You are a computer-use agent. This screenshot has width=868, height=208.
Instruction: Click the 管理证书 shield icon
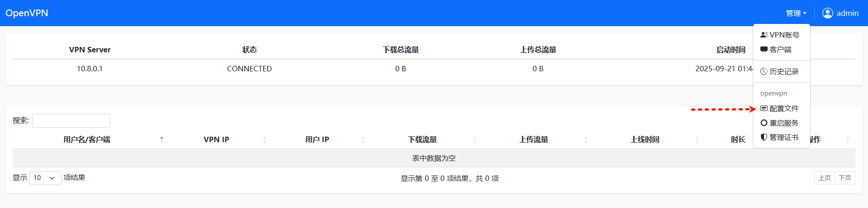[764, 137]
